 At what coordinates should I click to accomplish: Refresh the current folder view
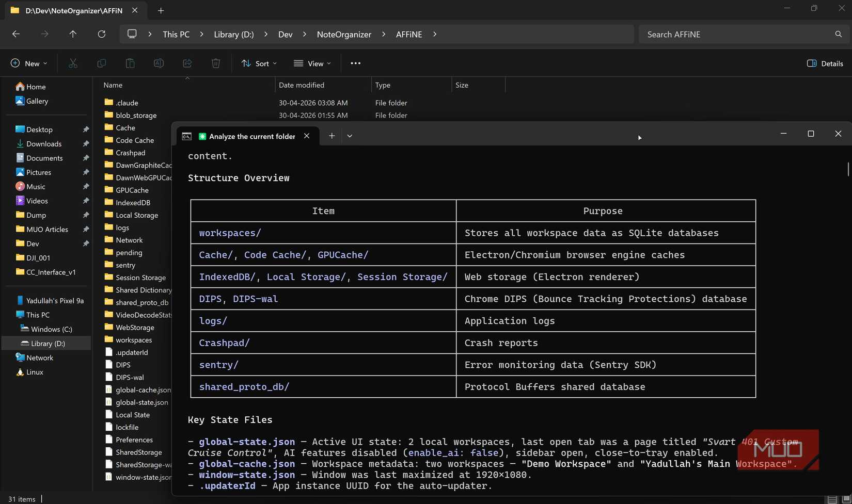coord(102,34)
